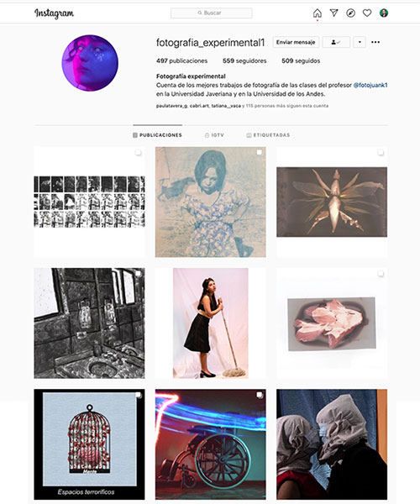View the 509 seguidos list
Image resolution: width=420 pixels, height=504 pixels.
(x=301, y=60)
